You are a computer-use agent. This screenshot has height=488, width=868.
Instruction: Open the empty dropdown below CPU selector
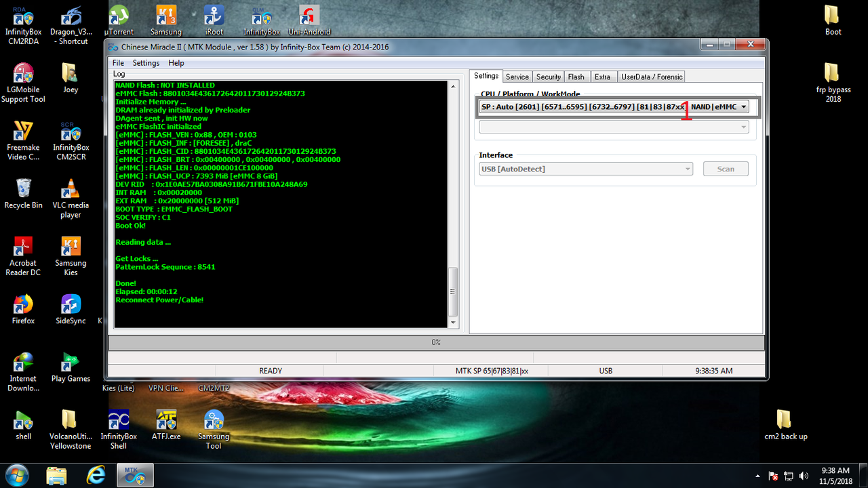614,127
